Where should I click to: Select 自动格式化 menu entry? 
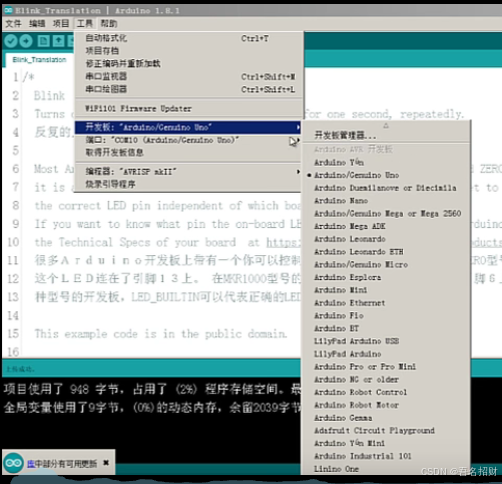[x=189, y=38]
